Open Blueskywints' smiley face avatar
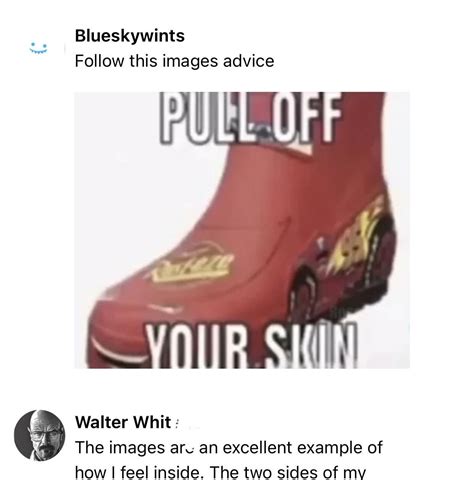 [x=39, y=48]
